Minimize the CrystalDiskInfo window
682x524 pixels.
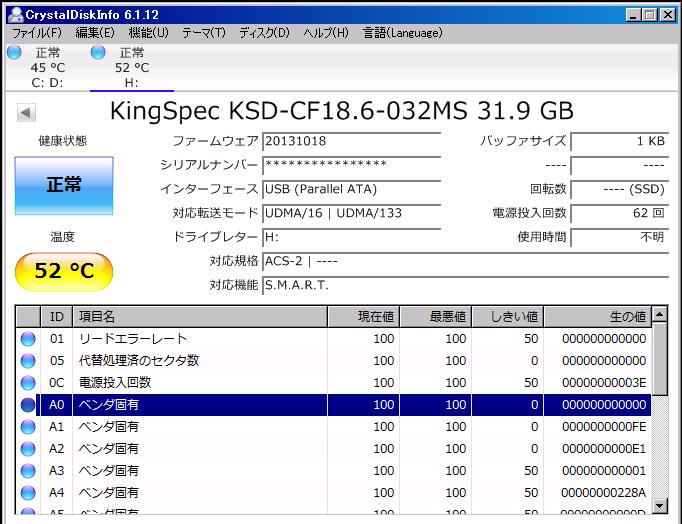[634, 15]
